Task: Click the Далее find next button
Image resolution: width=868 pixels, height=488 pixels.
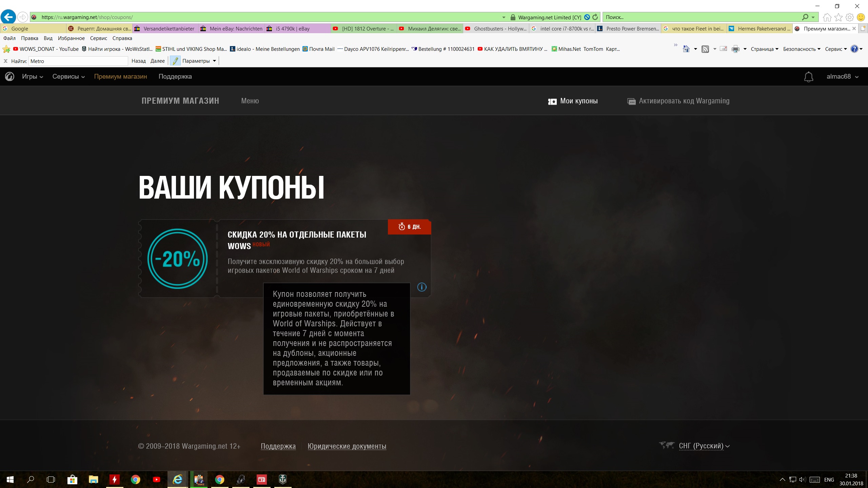Action: [158, 61]
